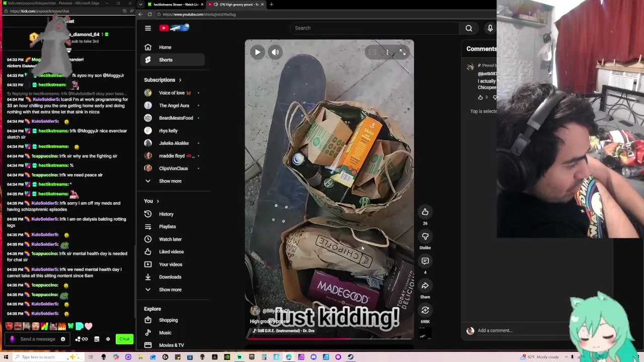644x362 pixels.
Task: Dislike the Short with the thumbs-down button
Action: (425, 236)
